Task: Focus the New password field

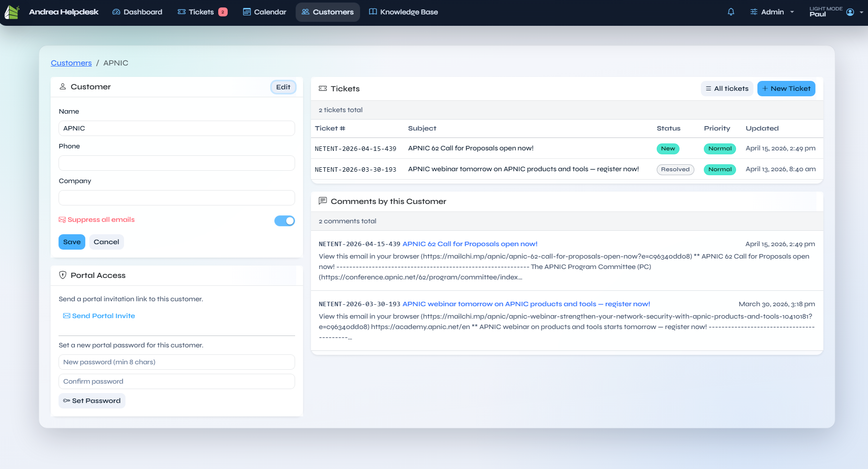Action: [x=177, y=362]
